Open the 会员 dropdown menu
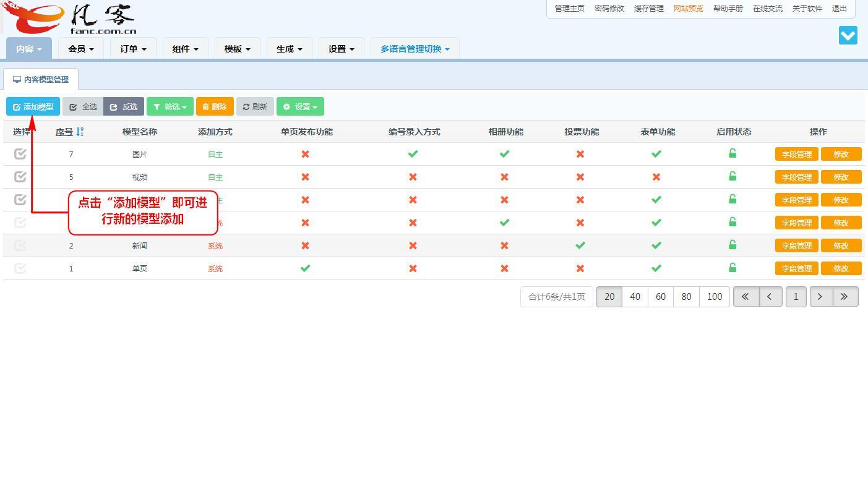The image size is (868, 494). coord(81,49)
